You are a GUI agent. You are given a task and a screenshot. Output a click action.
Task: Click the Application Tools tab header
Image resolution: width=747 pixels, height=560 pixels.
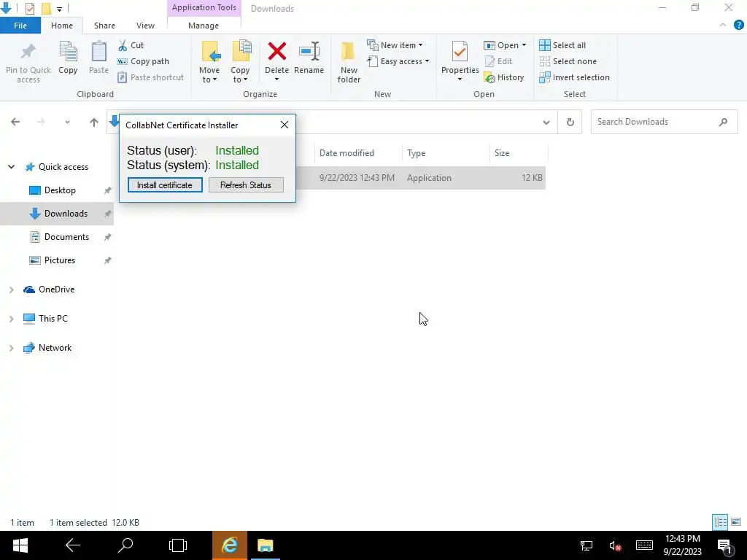[204, 7]
